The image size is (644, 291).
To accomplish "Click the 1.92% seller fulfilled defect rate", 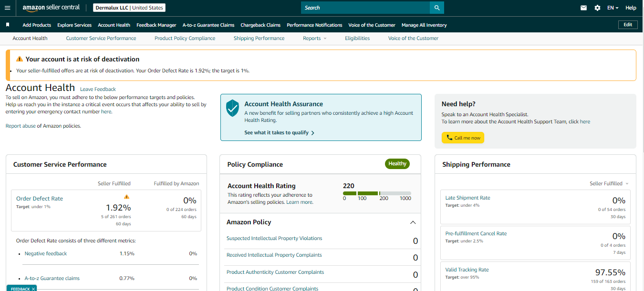I will [118, 208].
